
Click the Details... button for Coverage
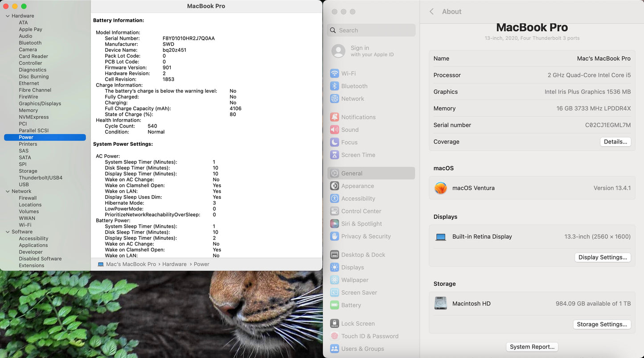tap(615, 142)
